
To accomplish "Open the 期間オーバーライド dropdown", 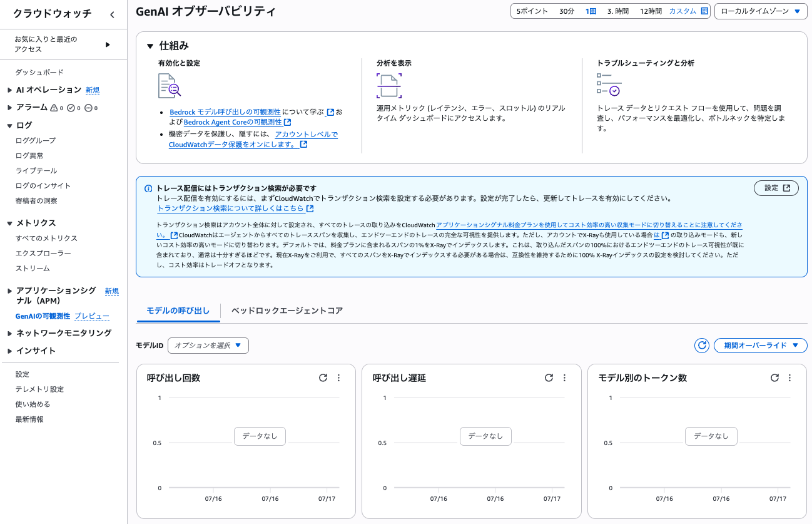I will [760, 346].
